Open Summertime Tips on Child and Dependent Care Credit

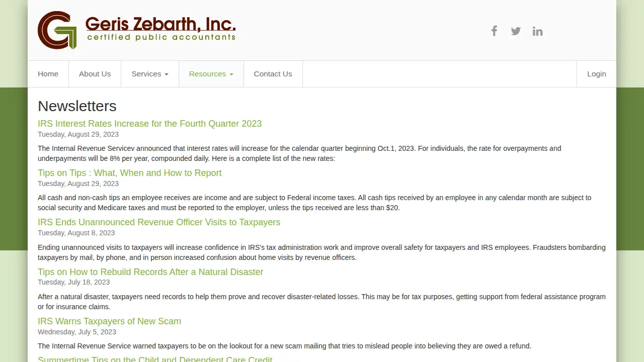(155, 359)
